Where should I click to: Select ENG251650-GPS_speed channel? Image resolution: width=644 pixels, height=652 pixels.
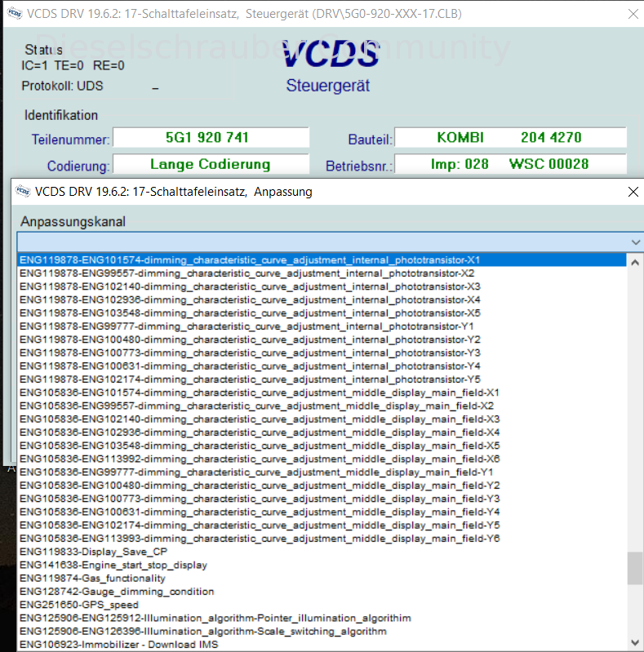pos(322,605)
